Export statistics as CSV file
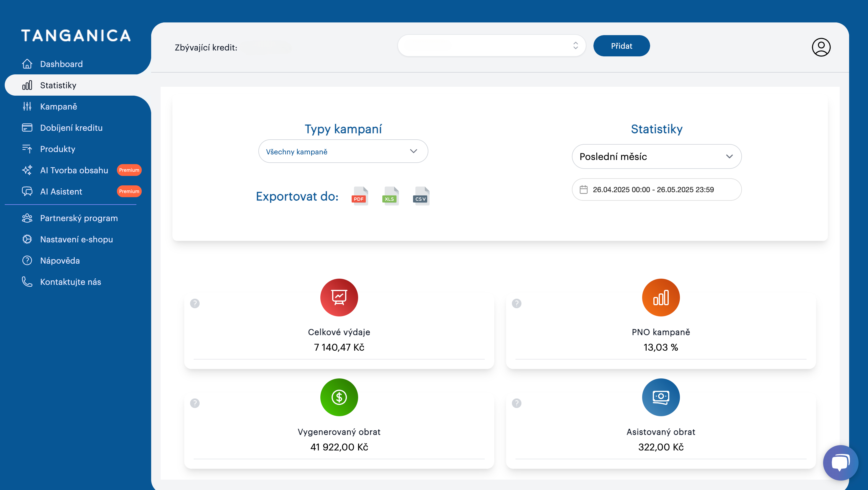Viewport: 868px width, 490px height. [421, 196]
